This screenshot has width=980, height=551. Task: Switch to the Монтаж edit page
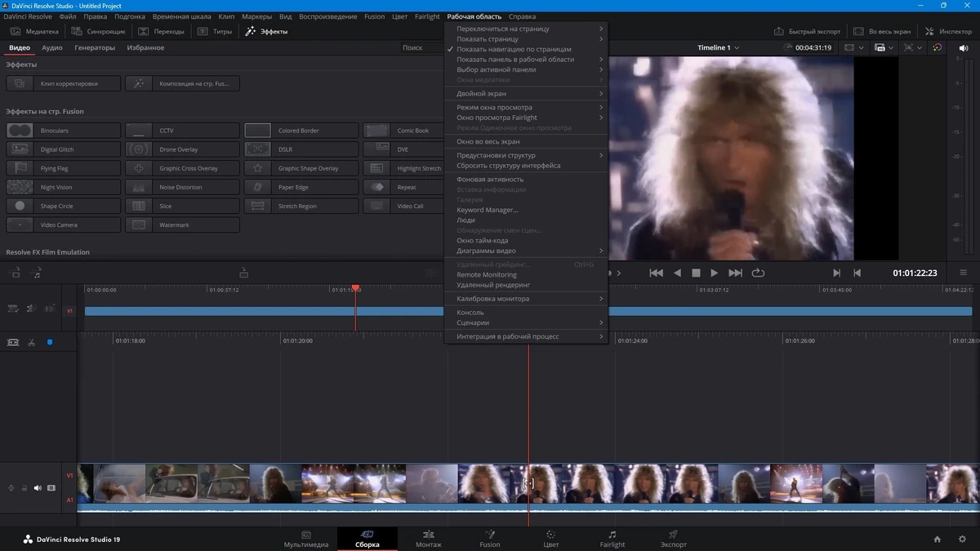pyautogui.click(x=428, y=539)
